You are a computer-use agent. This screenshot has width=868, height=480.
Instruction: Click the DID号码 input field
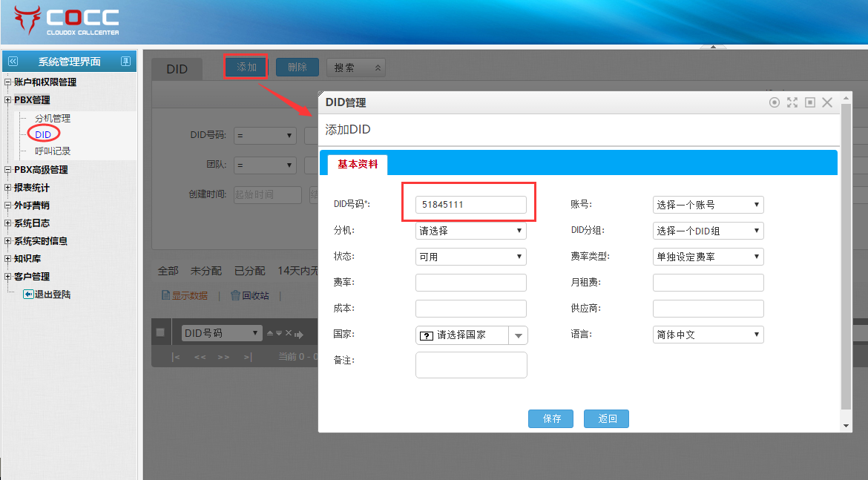(x=470, y=205)
